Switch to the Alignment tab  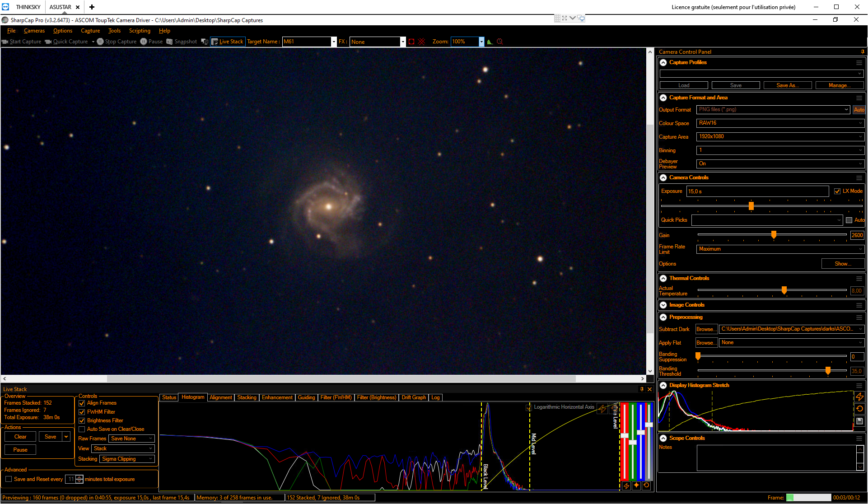point(220,397)
